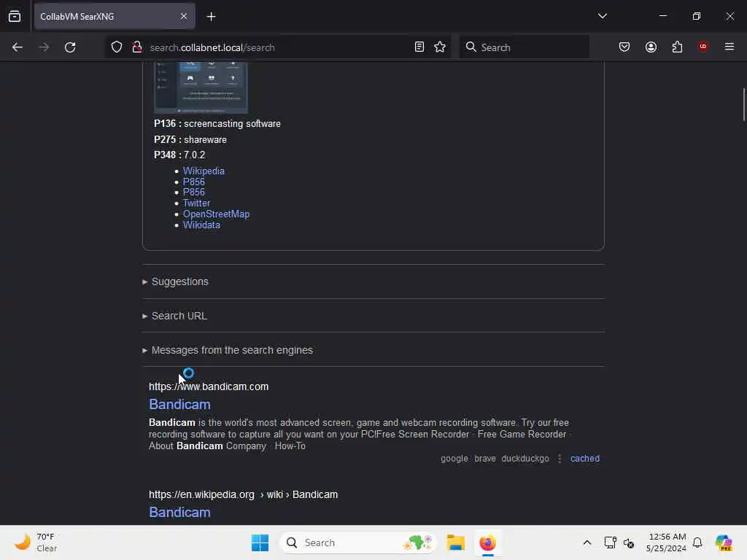Viewport: 747px width, 560px height.
Task: Open the weather widget showing 70°F Clear
Action: click(x=36, y=542)
